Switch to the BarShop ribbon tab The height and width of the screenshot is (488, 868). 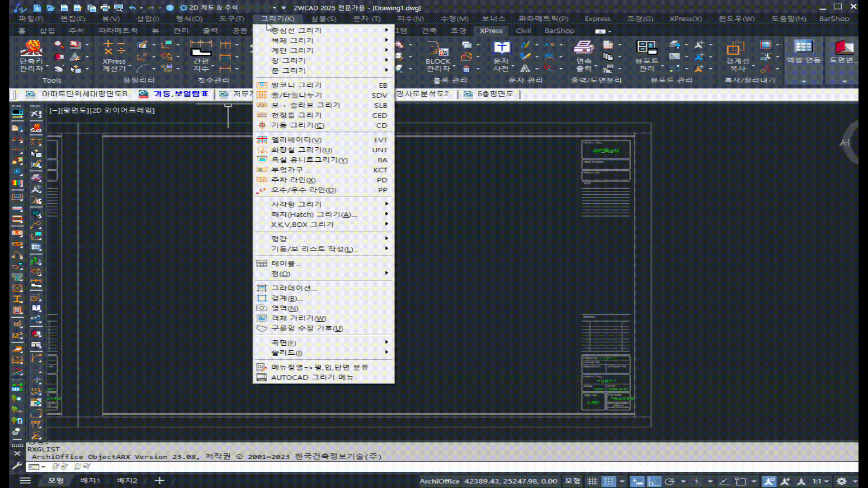pos(559,31)
